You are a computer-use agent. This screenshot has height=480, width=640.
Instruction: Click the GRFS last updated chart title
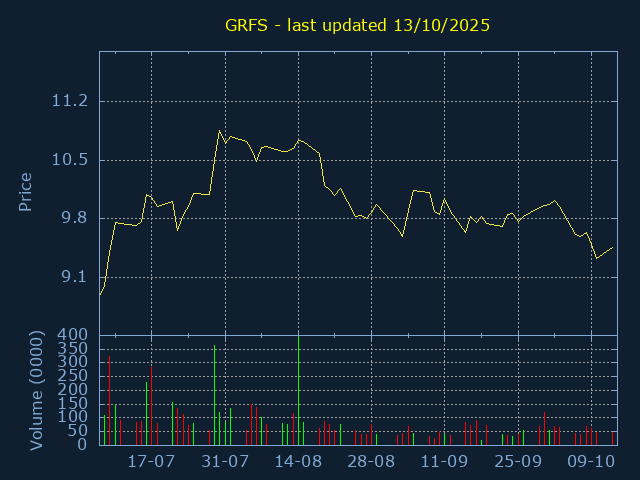click(355, 25)
